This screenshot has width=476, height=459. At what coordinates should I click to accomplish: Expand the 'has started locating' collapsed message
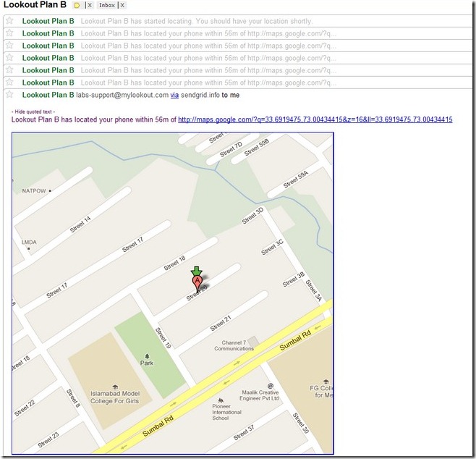[x=237, y=21]
